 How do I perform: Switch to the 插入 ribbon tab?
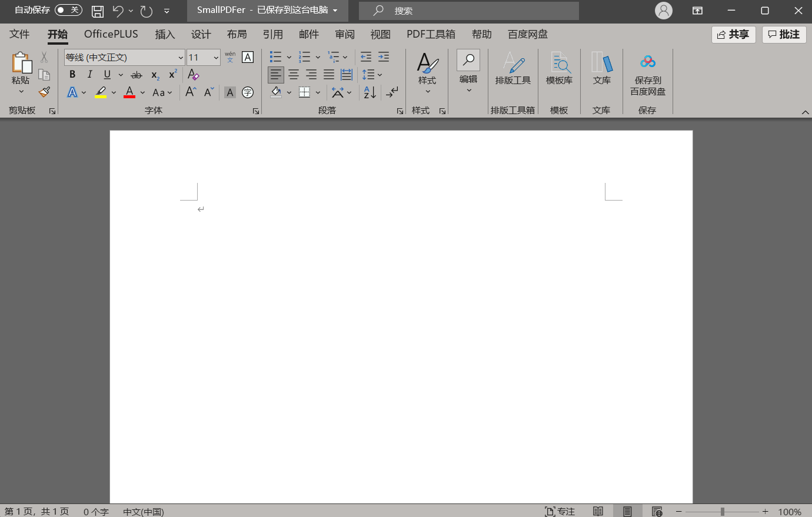(x=165, y=34)
